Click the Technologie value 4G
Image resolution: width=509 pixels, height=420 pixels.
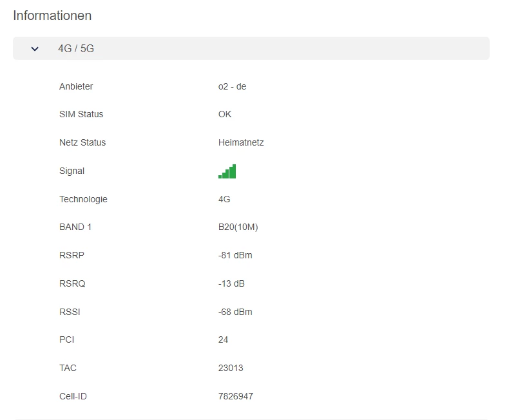coord(224,199)
